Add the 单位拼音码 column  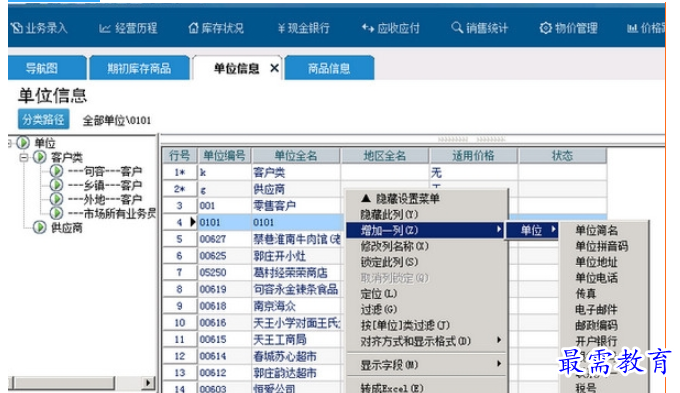pyautogui.click(x=602, y=246)
